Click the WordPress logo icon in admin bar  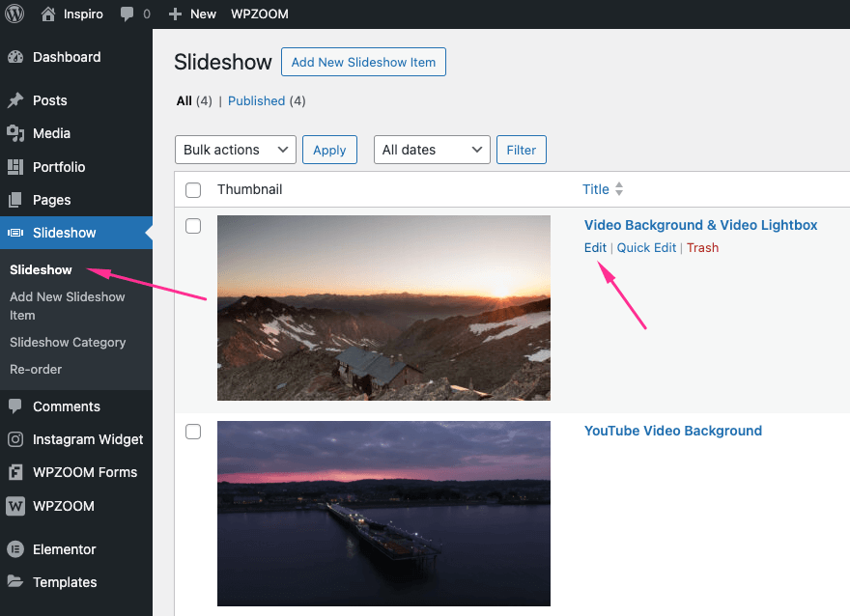[x=15, y=14]
